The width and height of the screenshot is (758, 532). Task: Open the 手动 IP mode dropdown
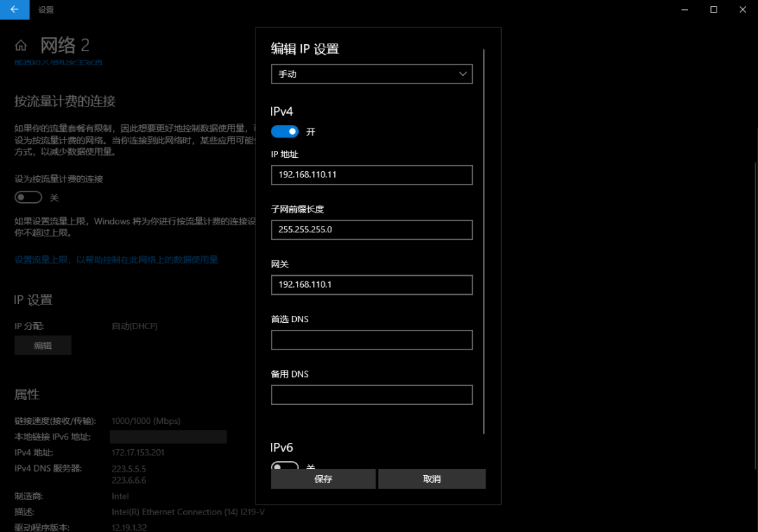click(x=371, y=74)
